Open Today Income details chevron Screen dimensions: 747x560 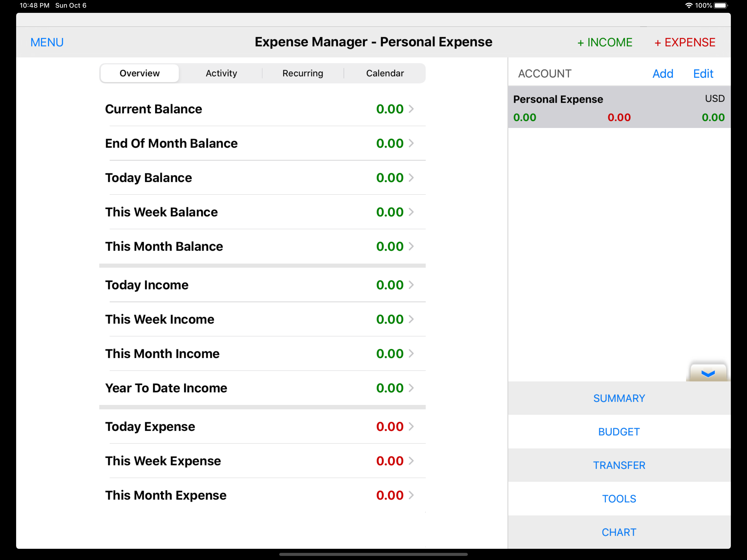coord(411,285)
